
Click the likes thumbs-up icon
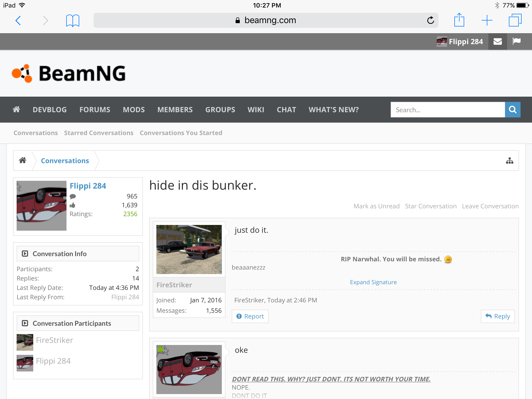[x=72, y=205]
